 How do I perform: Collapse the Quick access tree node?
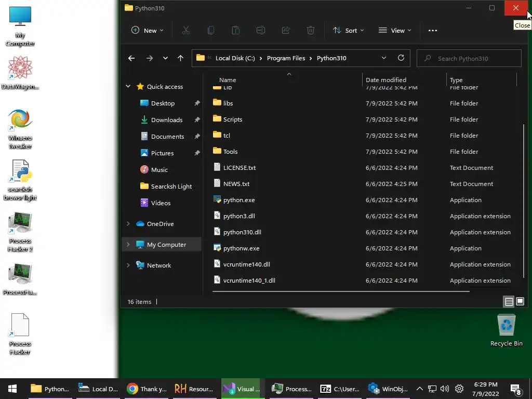128,87
